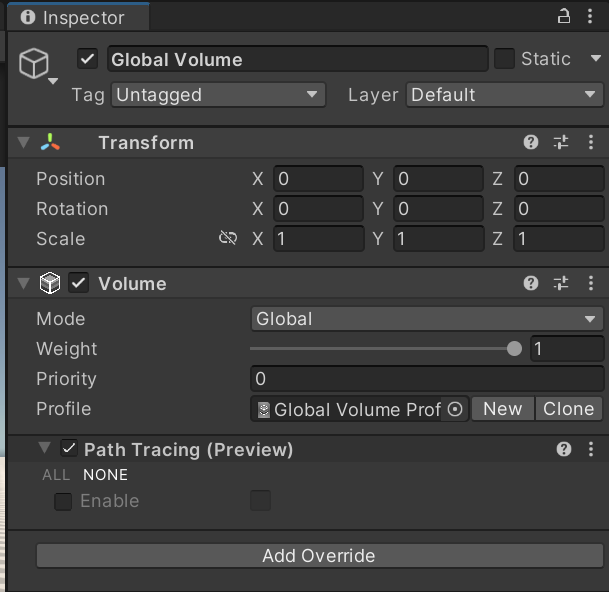
Task: Open Volume component more options menu
Action: 591,284
